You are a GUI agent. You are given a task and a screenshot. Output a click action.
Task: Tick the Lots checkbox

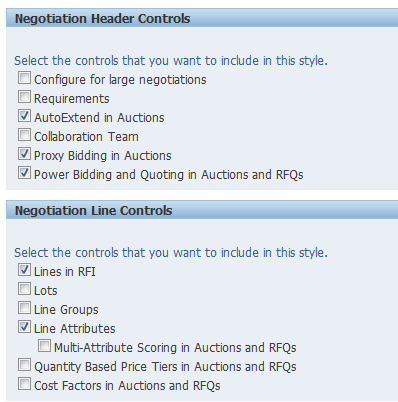pos(24,289)
